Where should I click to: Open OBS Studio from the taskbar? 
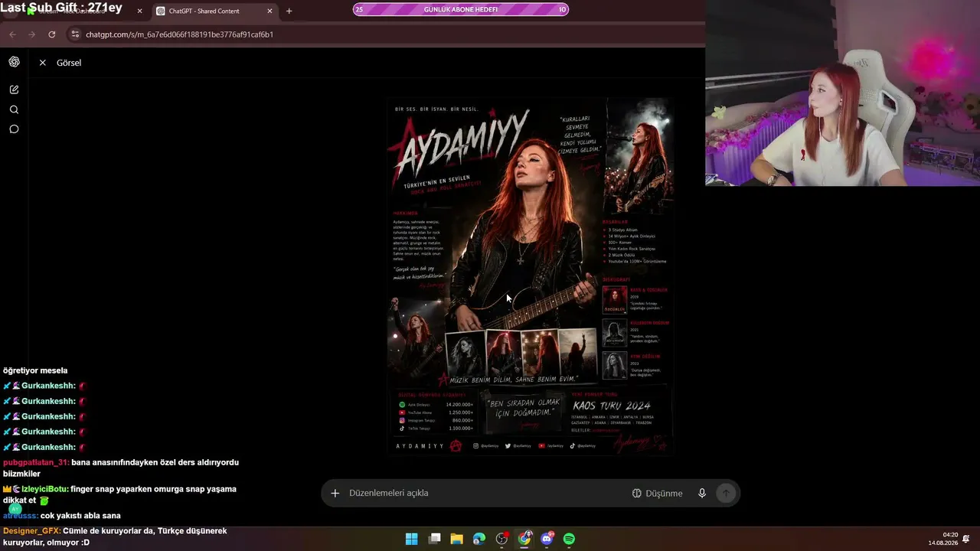point(501,539)
